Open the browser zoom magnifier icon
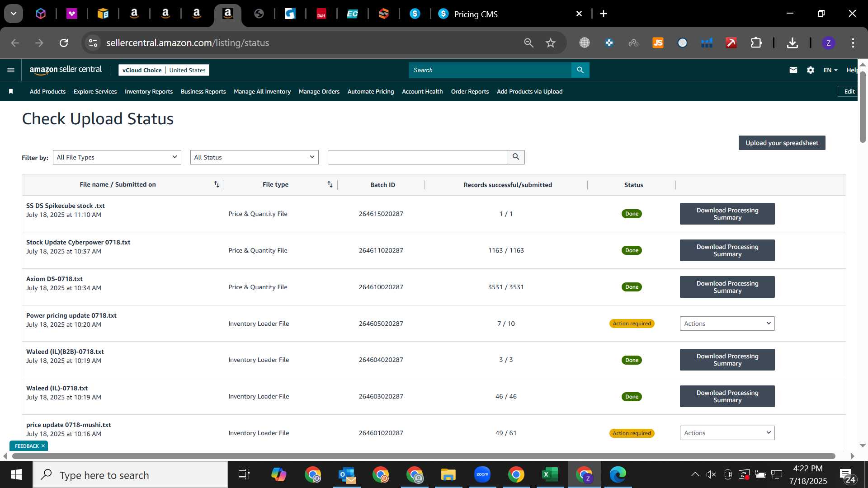 pos(528,43)
